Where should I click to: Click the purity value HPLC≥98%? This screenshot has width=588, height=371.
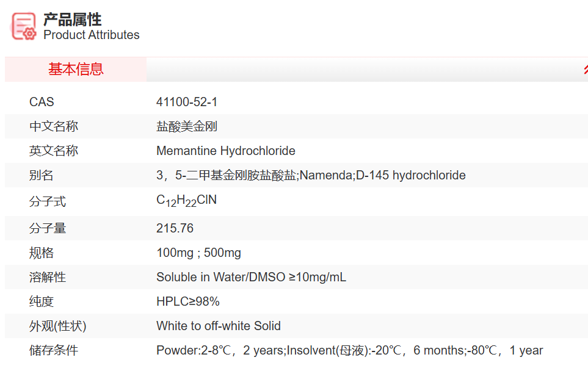click(187, 301)
